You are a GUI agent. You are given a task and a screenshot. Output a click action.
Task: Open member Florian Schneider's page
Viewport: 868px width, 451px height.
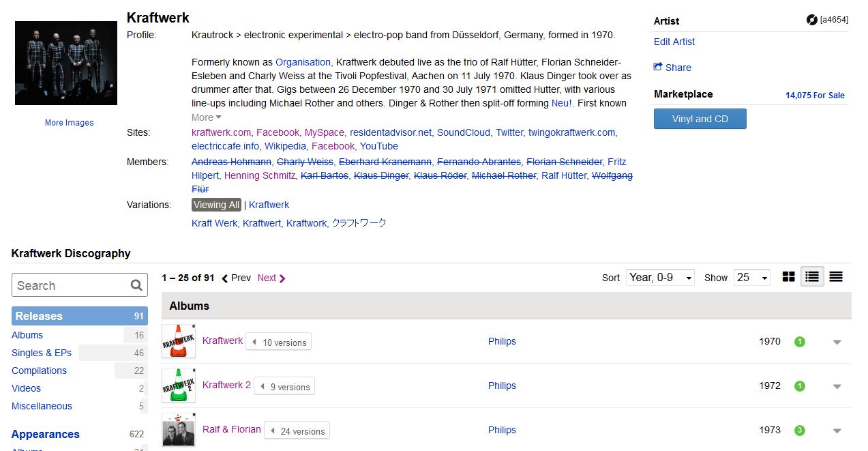[564, 162]
